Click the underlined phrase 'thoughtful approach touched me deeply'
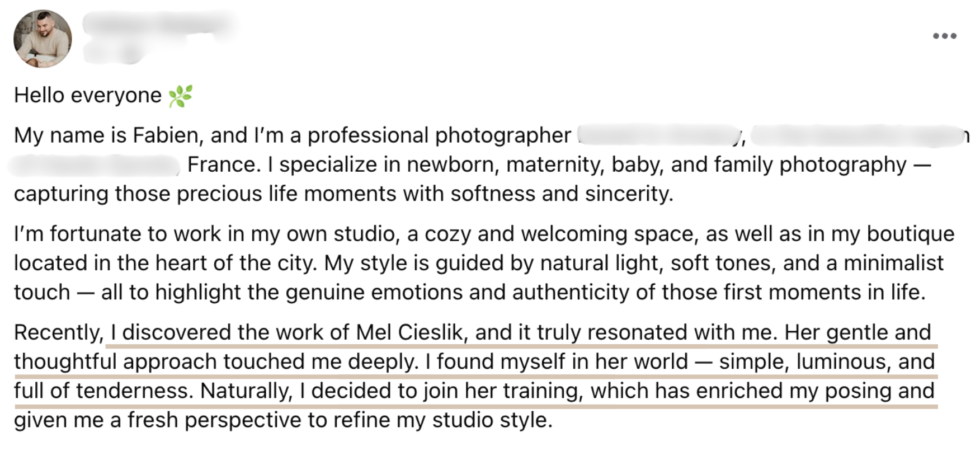The width and height of the screenshot is (980, 451). (216, 361)
